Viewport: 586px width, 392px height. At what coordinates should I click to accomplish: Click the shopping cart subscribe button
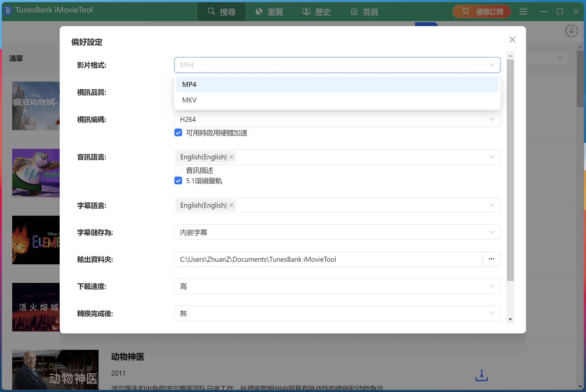482,12
